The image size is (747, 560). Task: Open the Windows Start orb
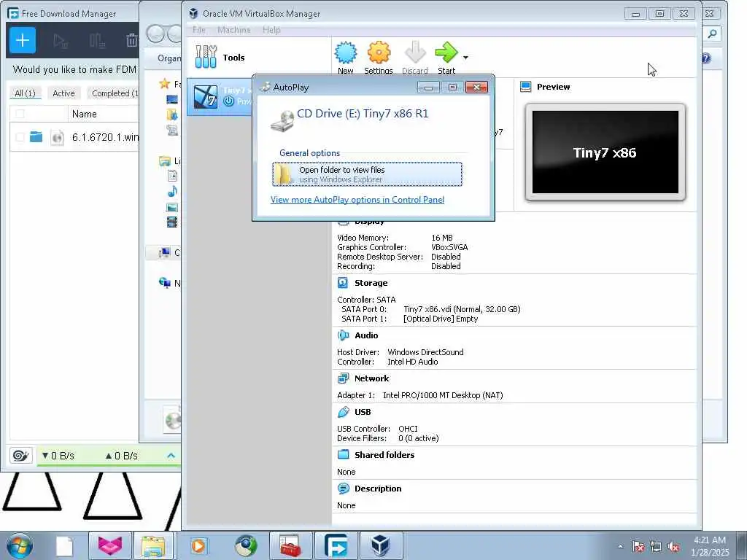tap(20, 545)
